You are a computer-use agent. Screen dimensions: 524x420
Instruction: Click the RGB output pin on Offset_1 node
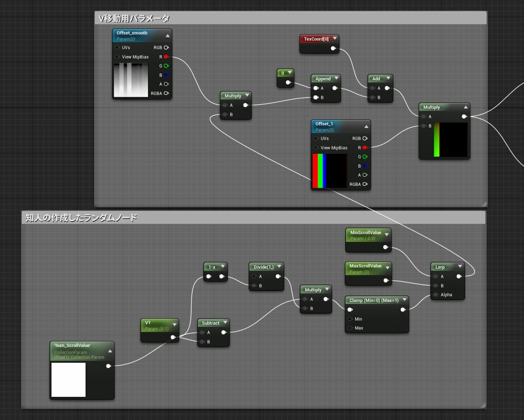coord(365,138)
